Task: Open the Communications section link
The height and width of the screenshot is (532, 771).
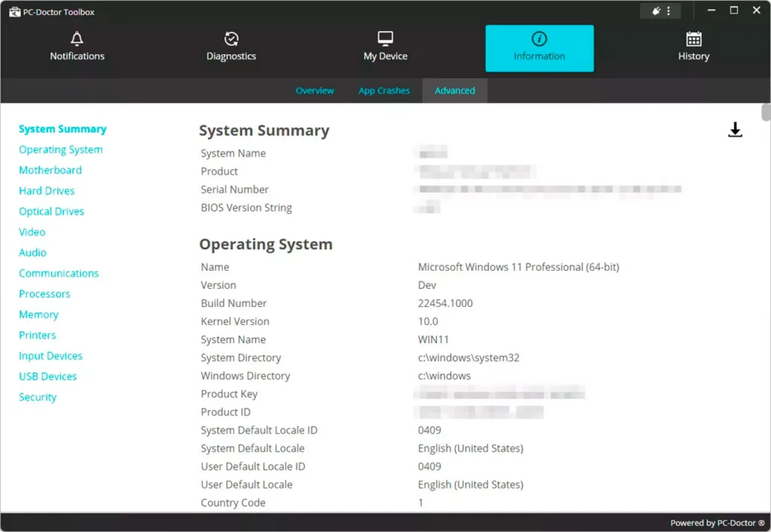Action: [x=59, y=273]
